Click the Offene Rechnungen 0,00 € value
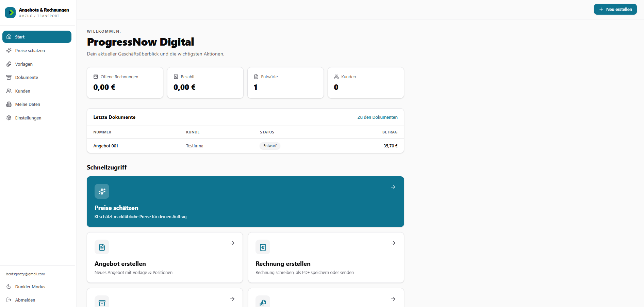Image resolution: width=644 pixels, height=307 pixels. [104, 87]
